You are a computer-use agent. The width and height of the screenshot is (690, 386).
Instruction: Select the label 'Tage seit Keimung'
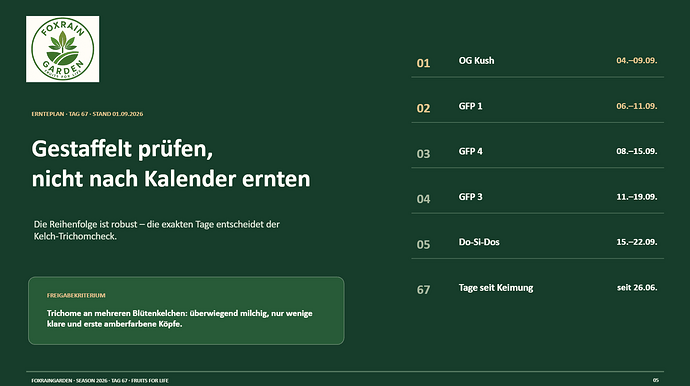[496, 288]
